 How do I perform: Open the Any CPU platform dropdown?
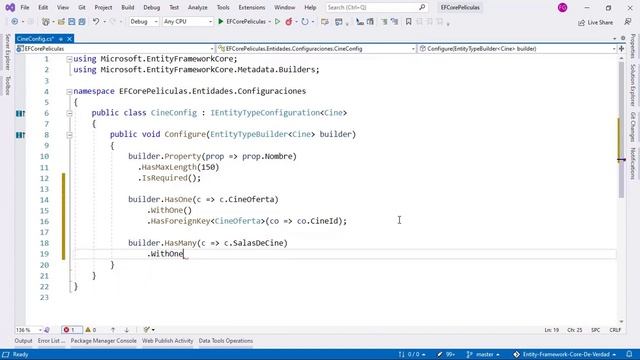tap(187, 22)
